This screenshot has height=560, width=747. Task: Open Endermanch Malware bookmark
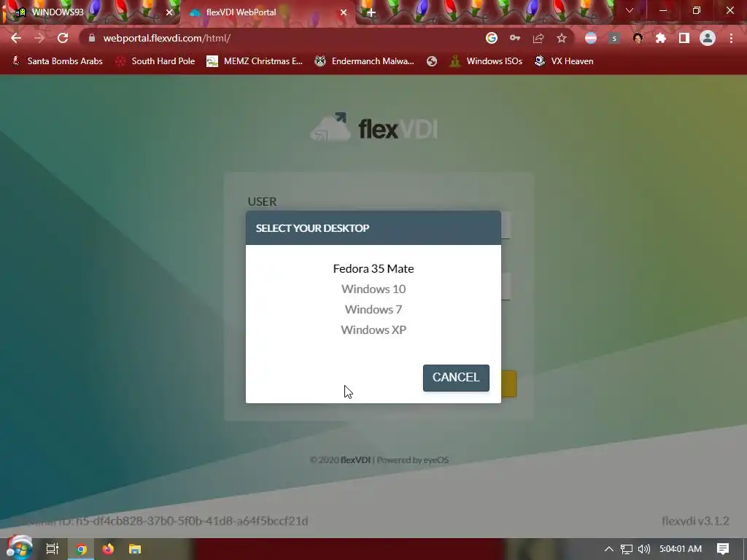365,61
